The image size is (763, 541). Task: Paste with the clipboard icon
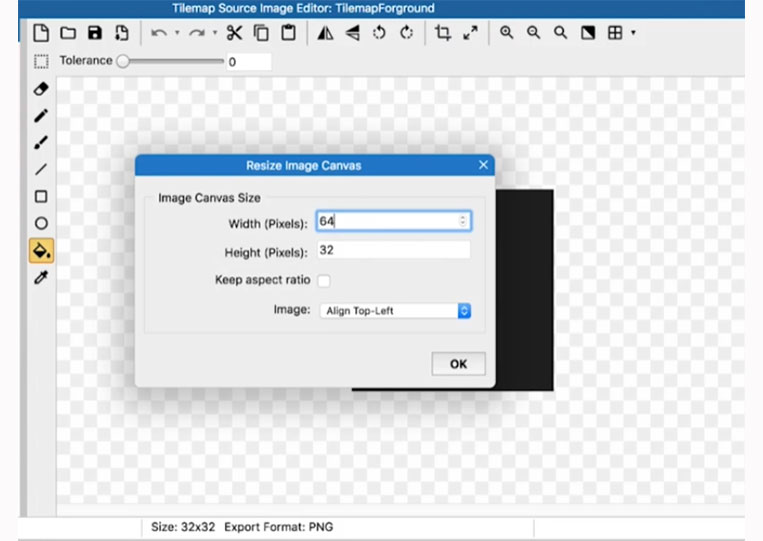(289, 33)
